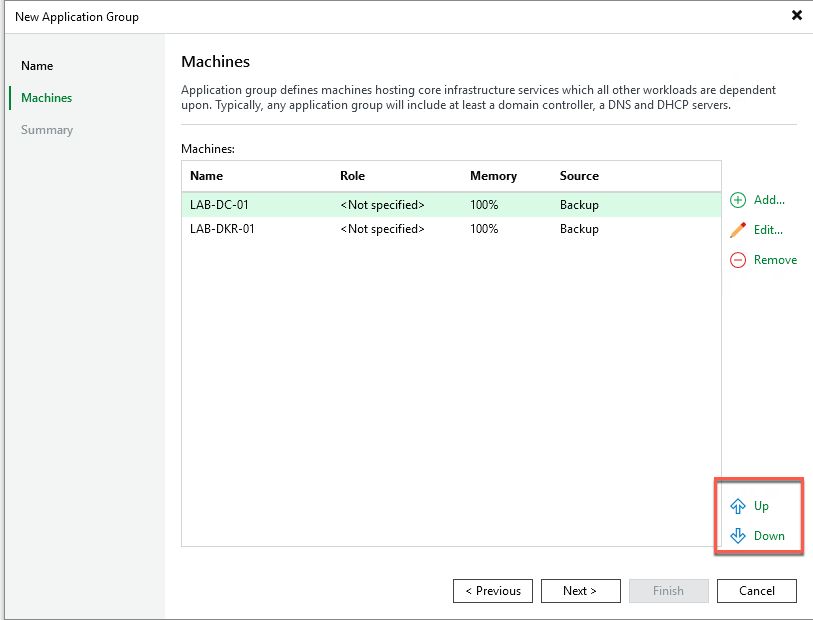Go to the Name wizard step
Image resolution: width=813 pixels, height=620 pixels.
(x=37, y=66)
